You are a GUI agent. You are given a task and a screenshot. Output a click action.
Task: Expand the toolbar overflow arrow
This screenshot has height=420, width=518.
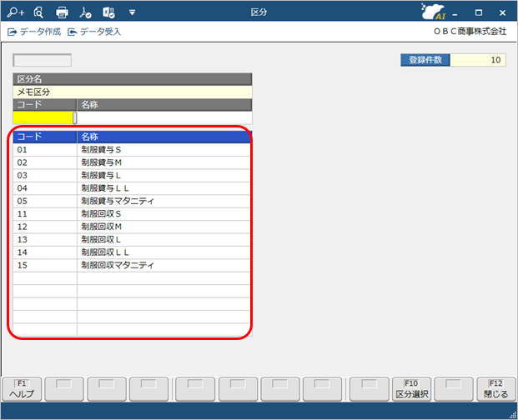click(x=132, y=12)
